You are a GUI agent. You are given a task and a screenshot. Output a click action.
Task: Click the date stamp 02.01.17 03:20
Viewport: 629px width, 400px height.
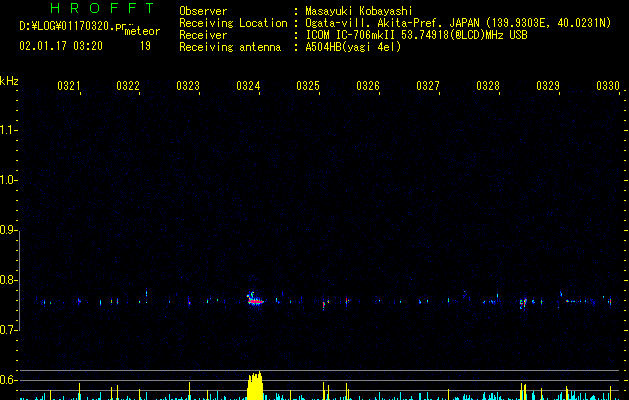pos(61,46)
